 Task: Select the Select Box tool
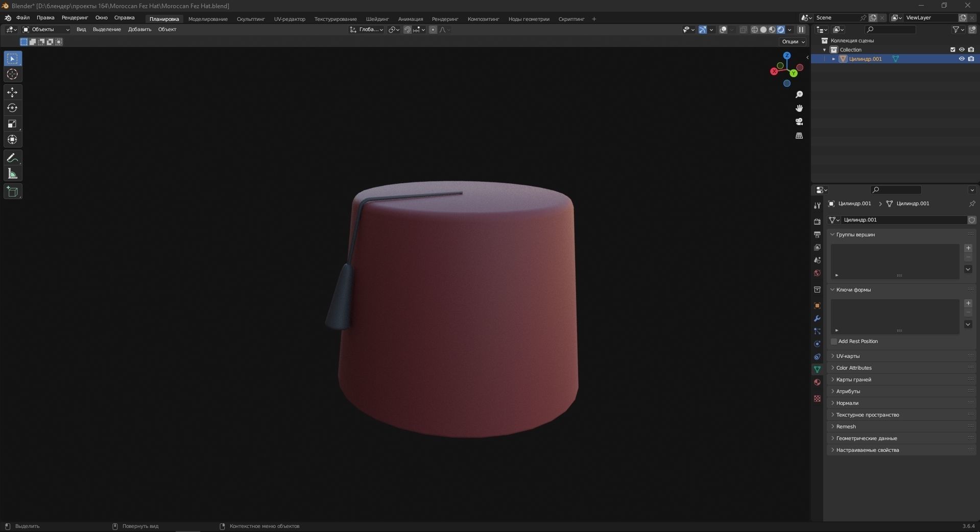click(x=13, y=59)
